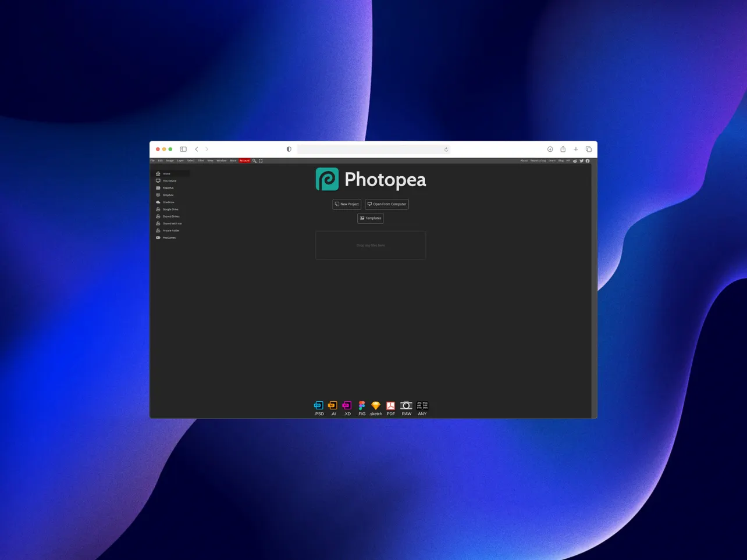The image size is (747, 560).
Task: Open the red Account menu
Action: [244, 160]
